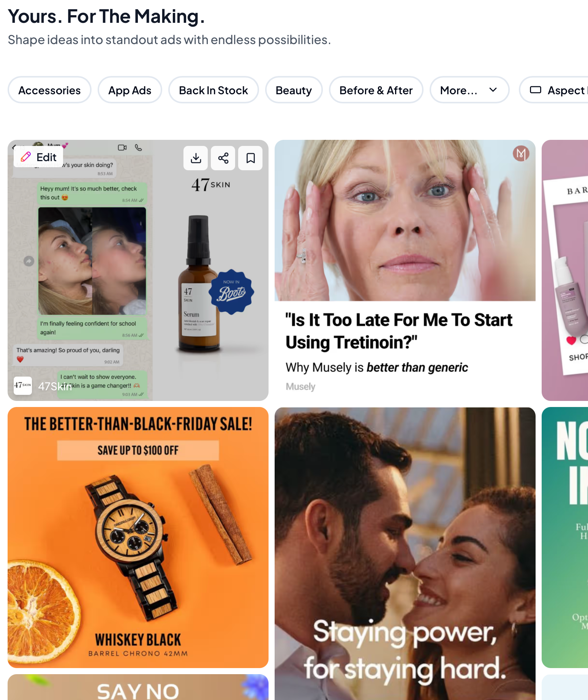This screenshot has height=700, width=588.
Task: Filter by Back In Stock
Action: (213, 90)
